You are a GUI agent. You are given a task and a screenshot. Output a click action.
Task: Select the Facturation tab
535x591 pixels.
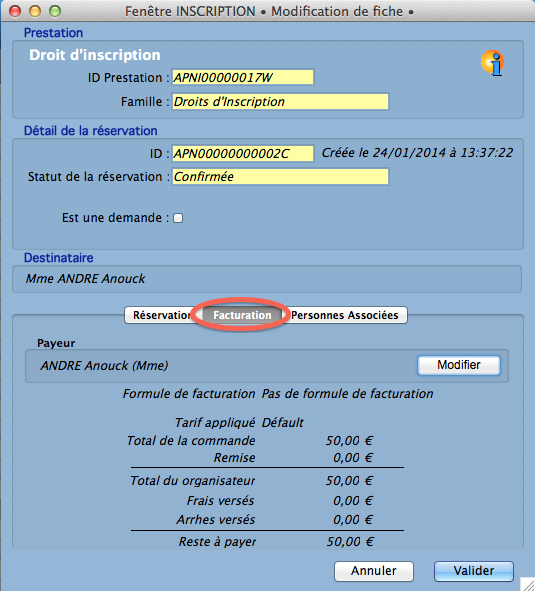coord(242,315)
